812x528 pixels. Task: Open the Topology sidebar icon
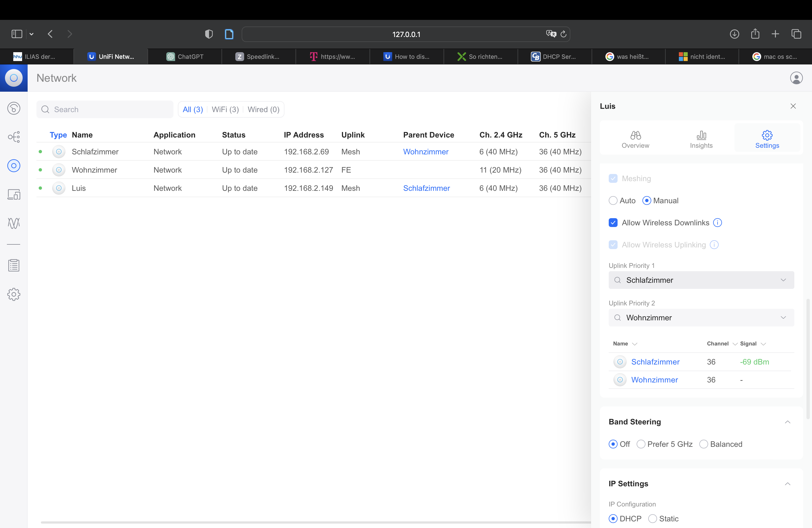pos(14,137)
